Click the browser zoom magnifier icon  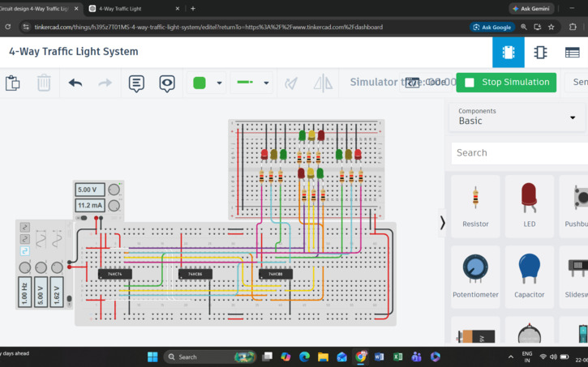coord(523,27)
